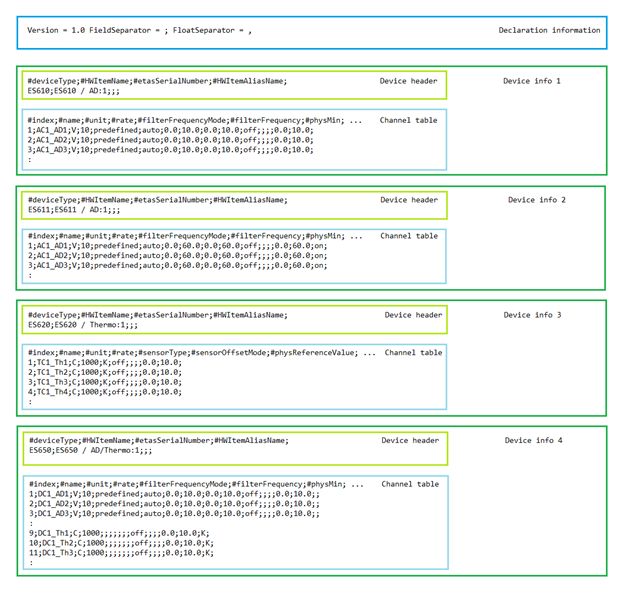623x600 pixels.
Task: Select the '3;DC1_AD3;V;10;predefined' row
Action: [174, 514]
